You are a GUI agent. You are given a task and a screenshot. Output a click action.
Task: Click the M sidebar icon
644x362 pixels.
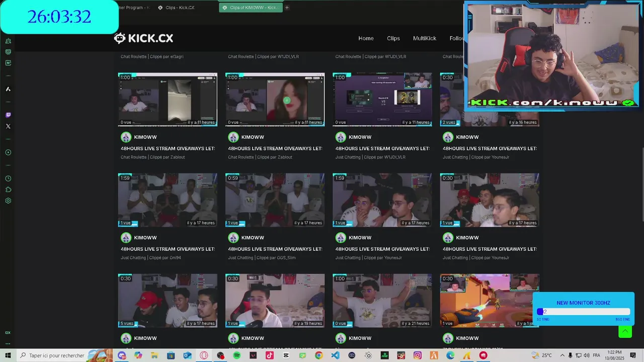pos(8,63)
